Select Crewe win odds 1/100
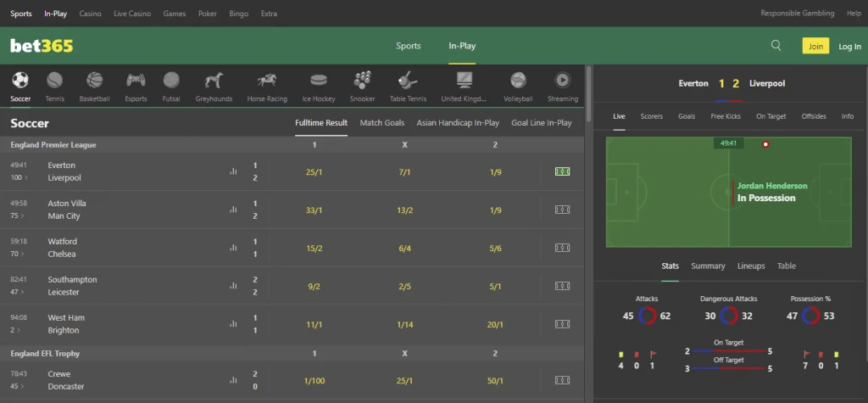 314,381
